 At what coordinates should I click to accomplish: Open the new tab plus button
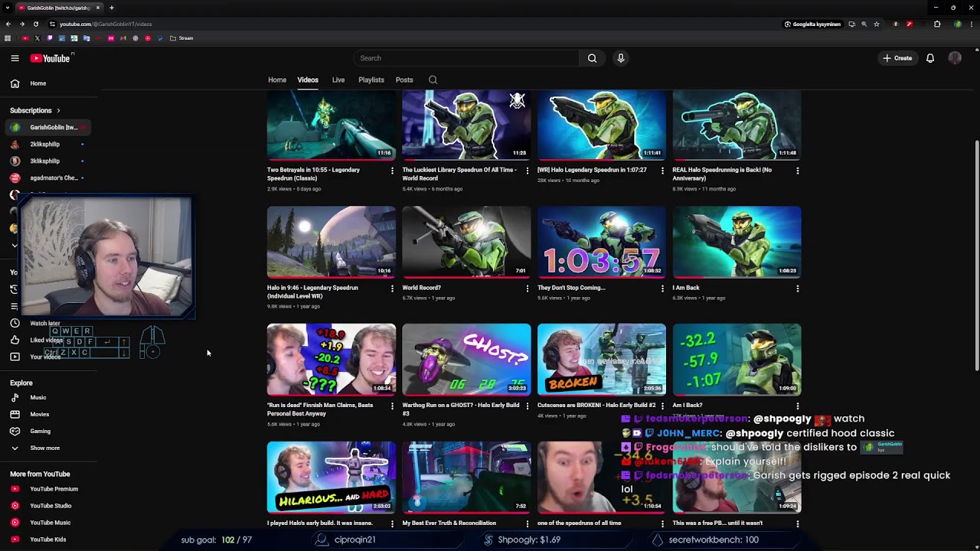coord(111,8)
